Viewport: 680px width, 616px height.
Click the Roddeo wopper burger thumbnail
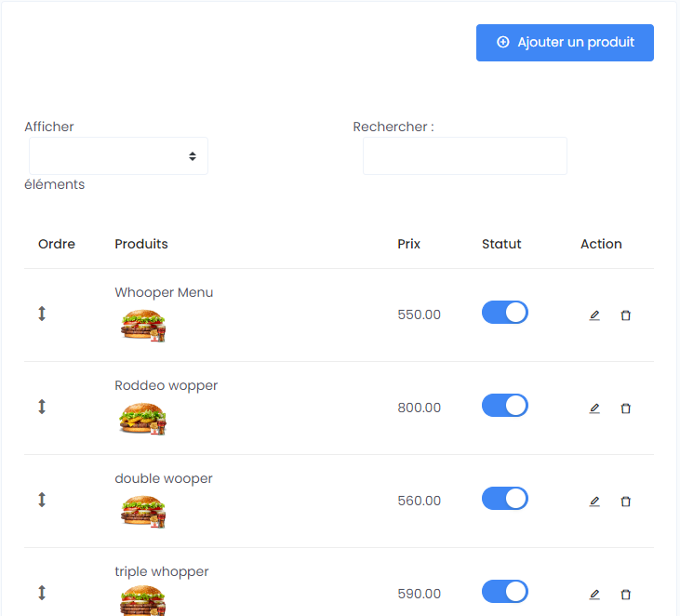coord(143,419)
